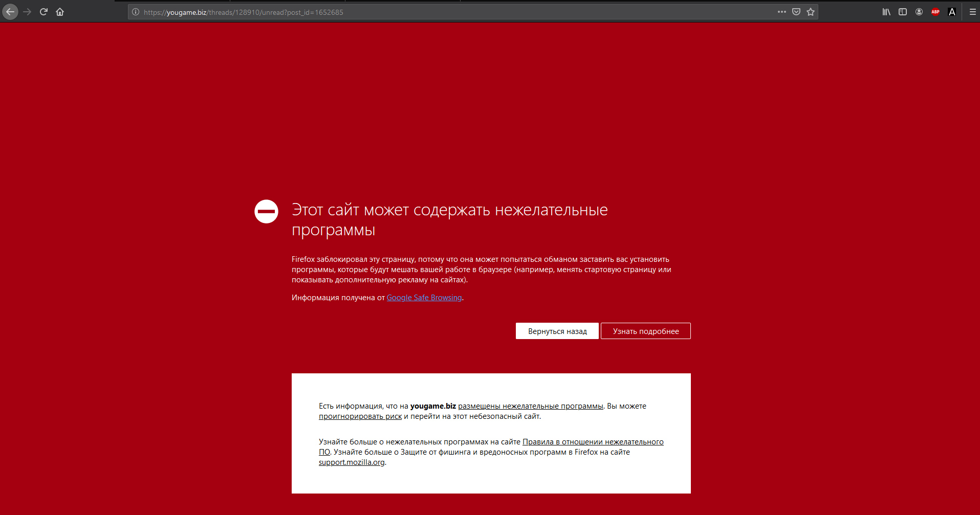Bookmark this page with the star

[811, 12]
